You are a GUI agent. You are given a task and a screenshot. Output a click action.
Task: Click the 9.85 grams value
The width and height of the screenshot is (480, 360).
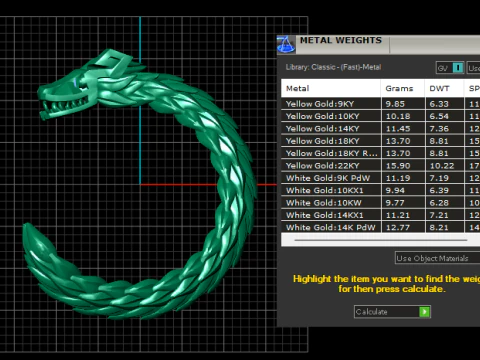coord(395,104)
